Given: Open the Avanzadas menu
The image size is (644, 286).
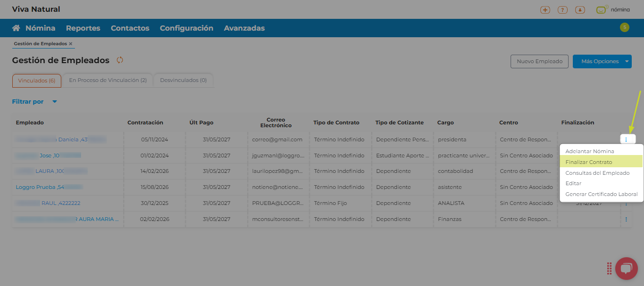Looking at the screenshot, I should 244,28.
